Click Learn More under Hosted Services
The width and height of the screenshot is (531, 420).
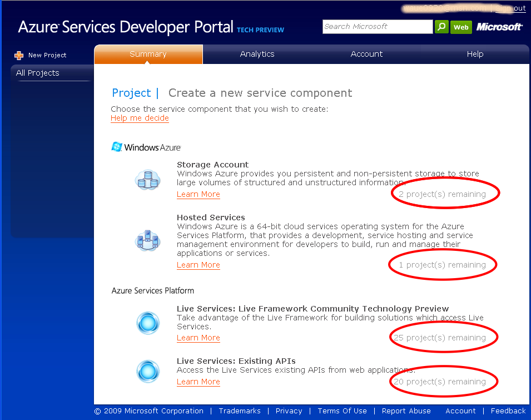(x=198, y=265)
